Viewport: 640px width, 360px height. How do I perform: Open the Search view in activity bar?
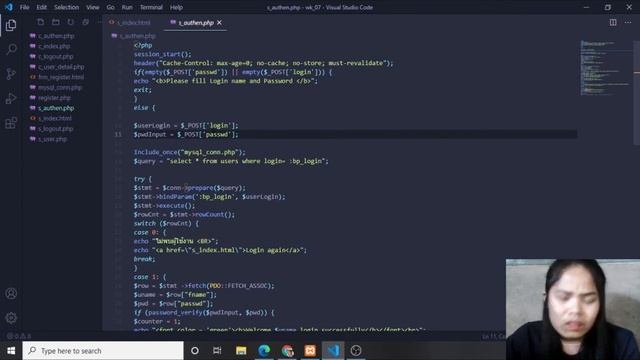tap(11, 49)
